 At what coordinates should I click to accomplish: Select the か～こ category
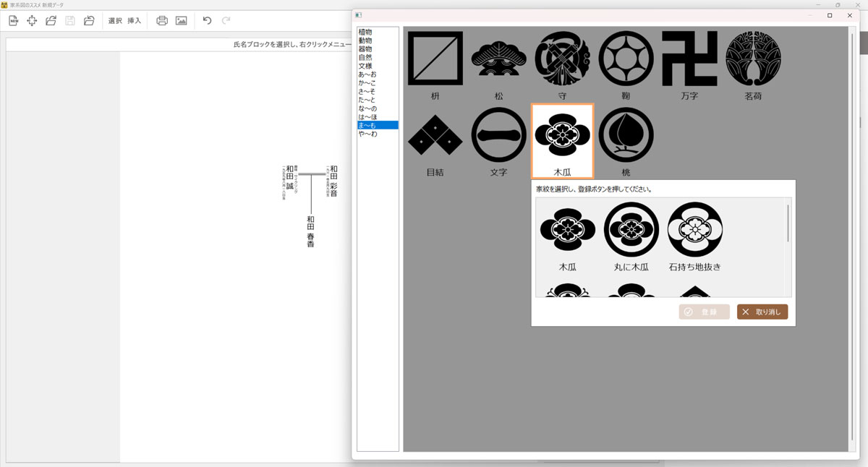click(x=378, y=83)
